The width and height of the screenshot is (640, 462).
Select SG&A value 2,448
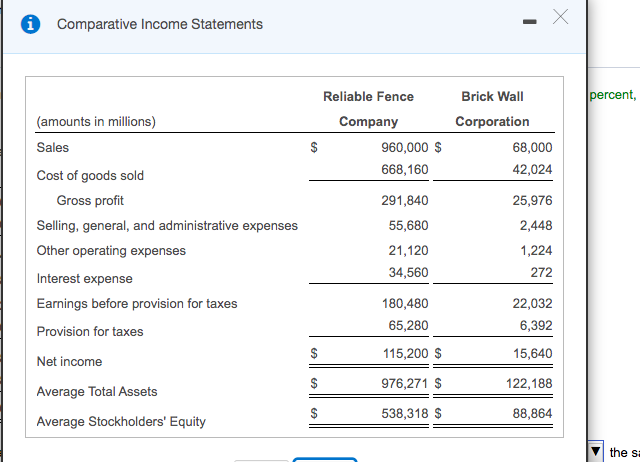point(536,225)
